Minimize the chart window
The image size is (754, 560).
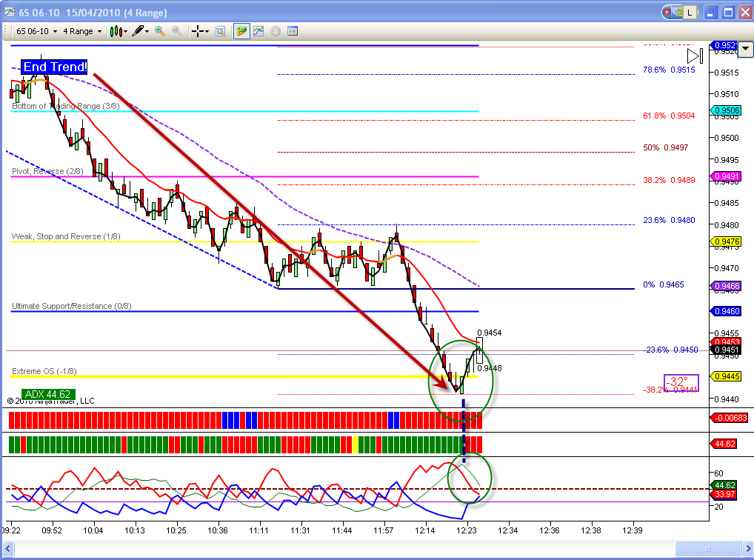tap(711, 13)
